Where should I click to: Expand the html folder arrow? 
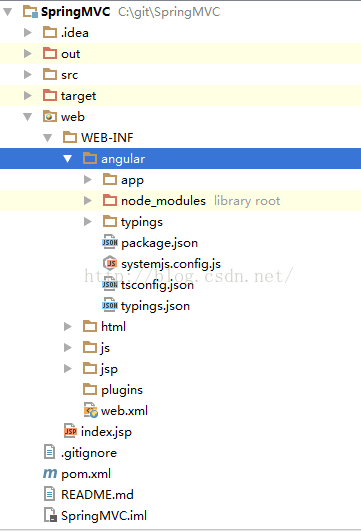[x=68, y=326]
